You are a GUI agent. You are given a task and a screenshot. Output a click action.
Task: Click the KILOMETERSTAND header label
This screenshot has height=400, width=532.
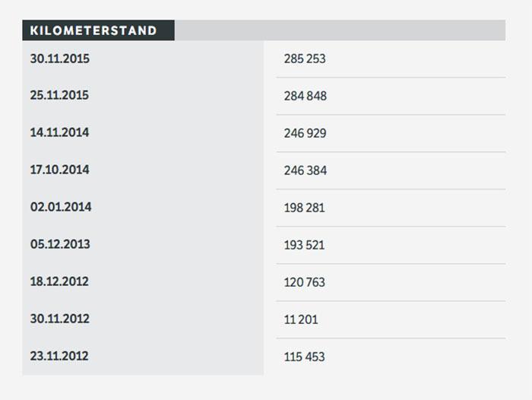tap(93, 30)
